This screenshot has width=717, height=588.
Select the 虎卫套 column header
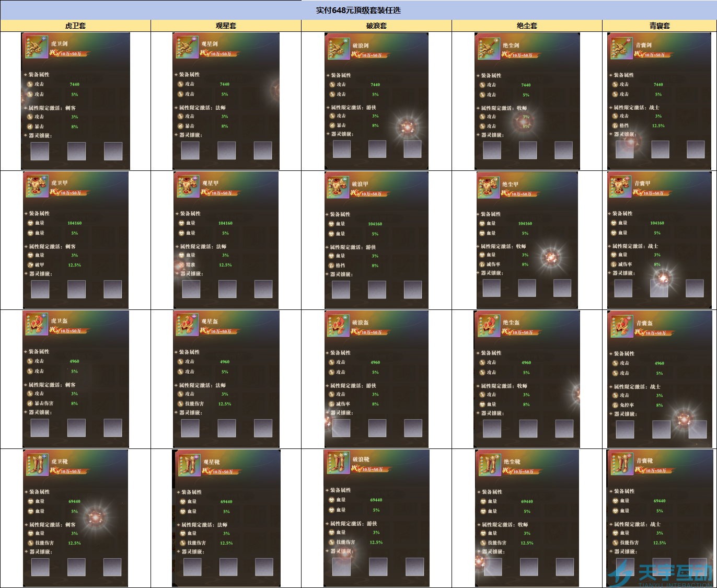click(x=76, y=26)
